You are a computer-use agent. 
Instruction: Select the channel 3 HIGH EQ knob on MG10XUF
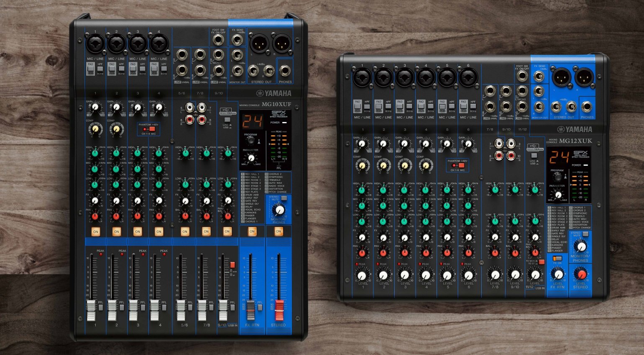(138, 153)
